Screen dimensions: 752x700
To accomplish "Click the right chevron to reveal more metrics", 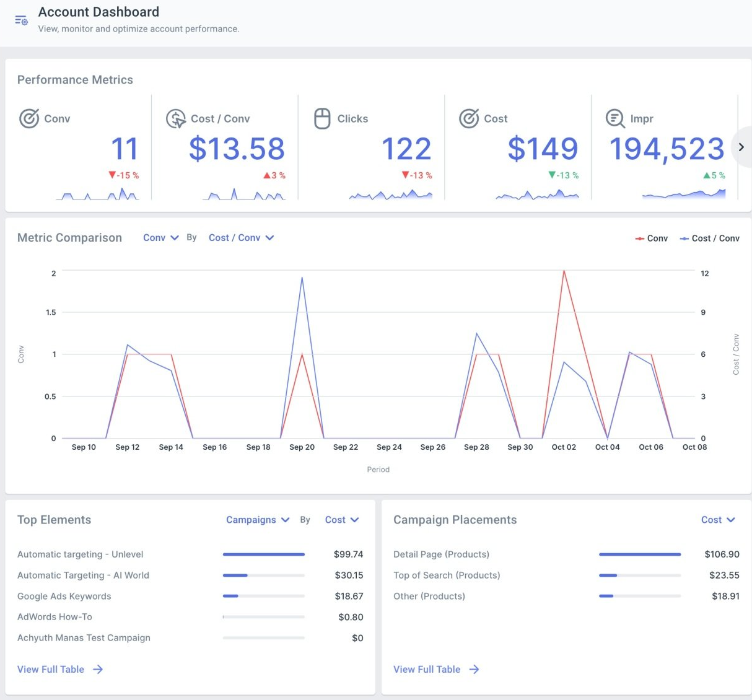I will pyautogui.click(x=741, y=147).
